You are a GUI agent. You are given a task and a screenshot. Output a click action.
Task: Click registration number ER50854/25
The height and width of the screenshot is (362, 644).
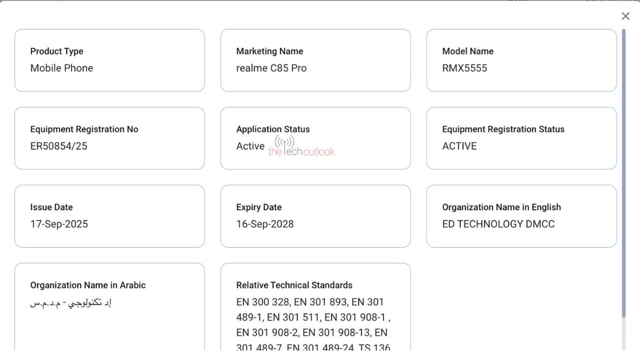(58, 146)
